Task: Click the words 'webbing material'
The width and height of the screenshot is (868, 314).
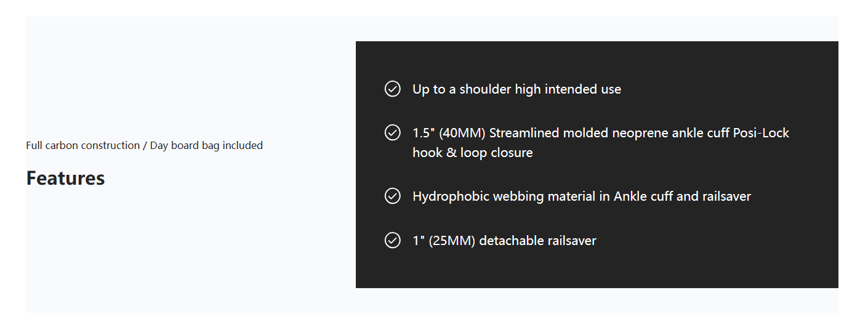Action: click(x=534, y=196)
